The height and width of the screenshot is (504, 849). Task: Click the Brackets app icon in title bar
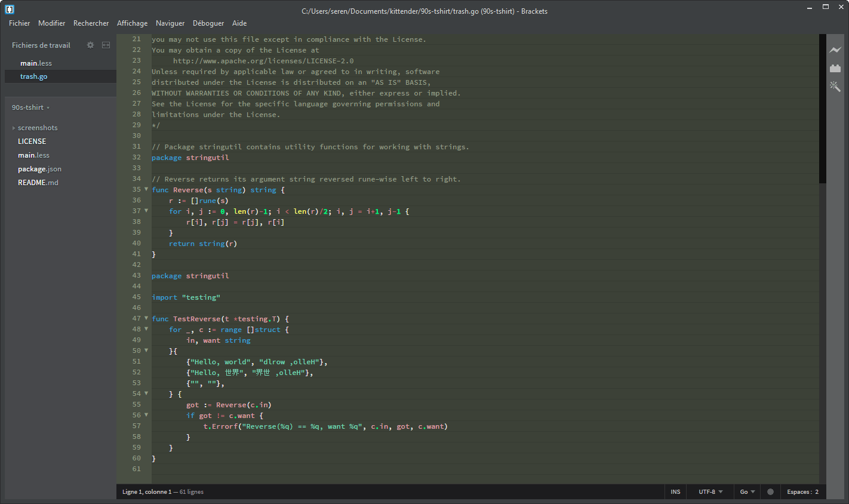click(10, 9)
